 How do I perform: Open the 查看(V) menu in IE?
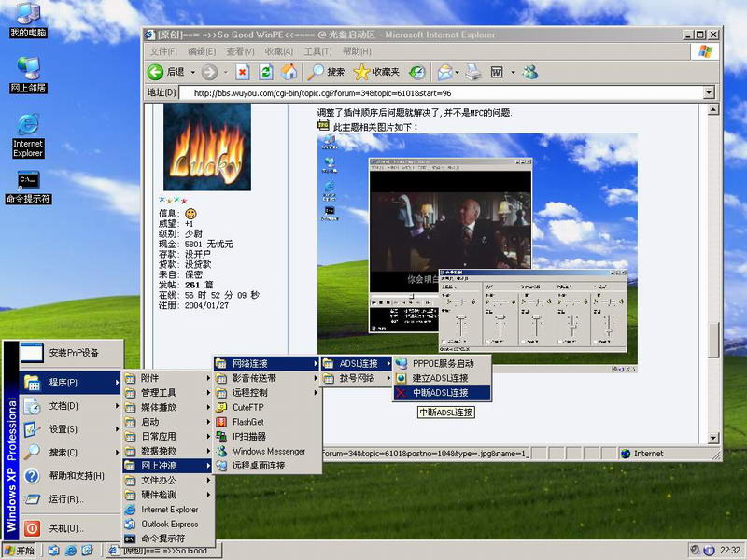(240, 51)
